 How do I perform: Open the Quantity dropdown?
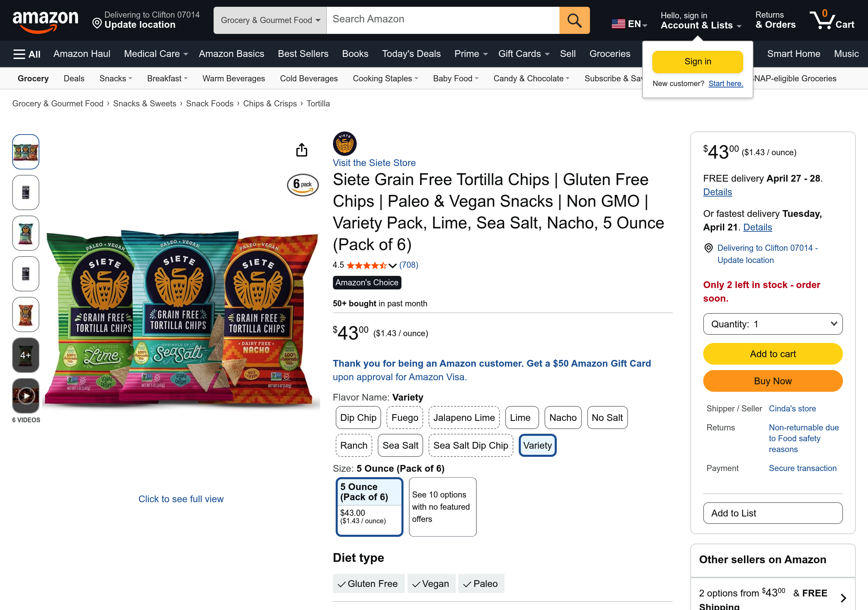click(772, 324)
